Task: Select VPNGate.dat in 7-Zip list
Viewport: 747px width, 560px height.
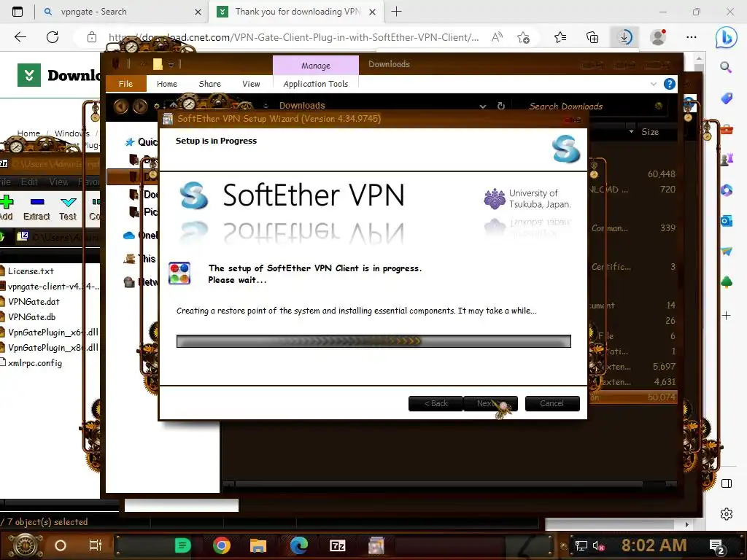Action: 34,301
